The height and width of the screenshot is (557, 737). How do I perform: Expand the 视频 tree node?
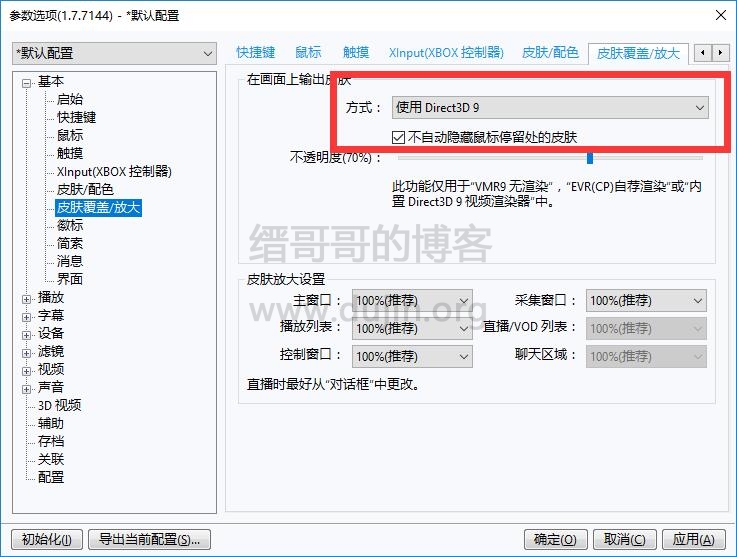pos(27,370)
